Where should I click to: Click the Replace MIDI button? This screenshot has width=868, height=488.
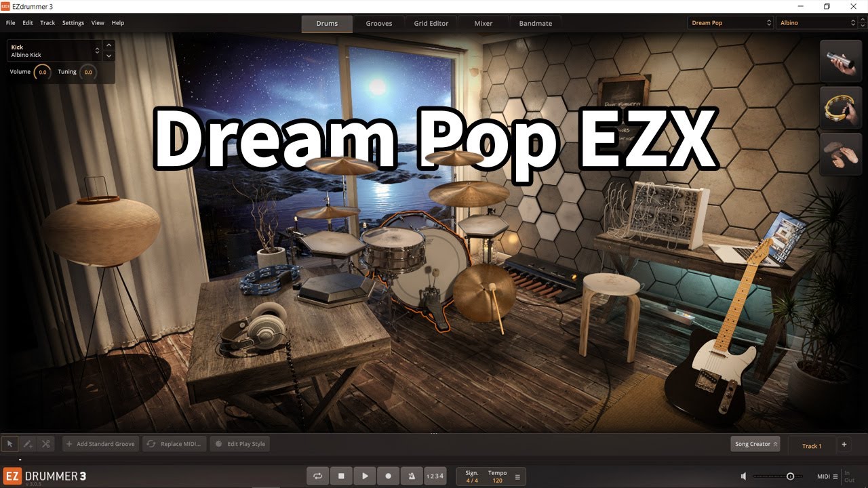coord(175,444)
